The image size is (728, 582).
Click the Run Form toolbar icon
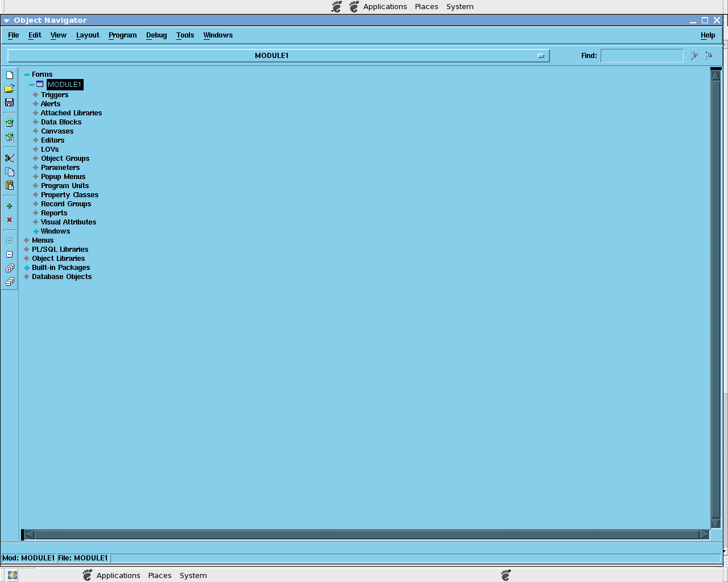point(9,123)
